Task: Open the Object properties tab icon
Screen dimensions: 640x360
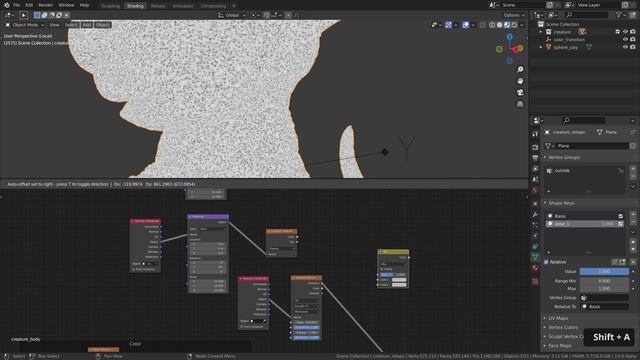Action: point(535,203)
